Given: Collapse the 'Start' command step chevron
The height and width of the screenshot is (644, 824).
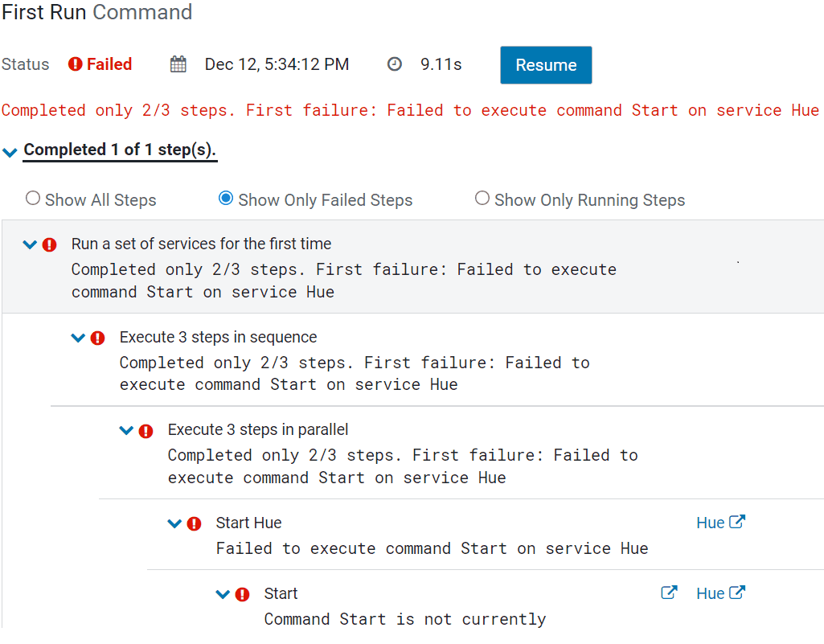Looking at the screenshot, I should pos(223,595).
